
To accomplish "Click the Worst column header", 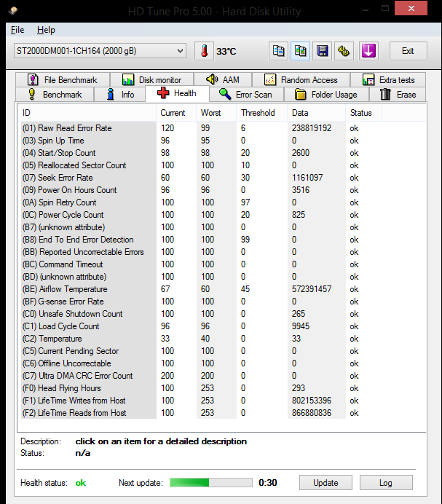I will tap(216, 113).
